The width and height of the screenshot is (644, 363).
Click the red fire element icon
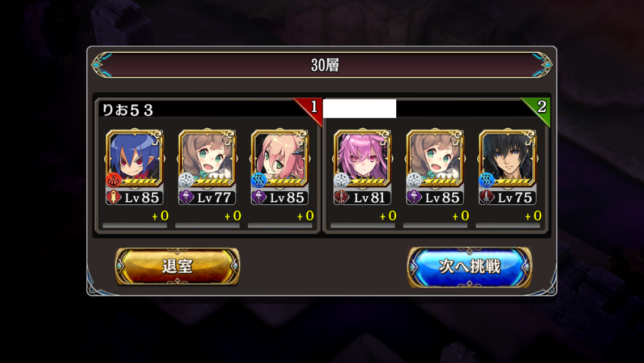click(x=113, y=180)
